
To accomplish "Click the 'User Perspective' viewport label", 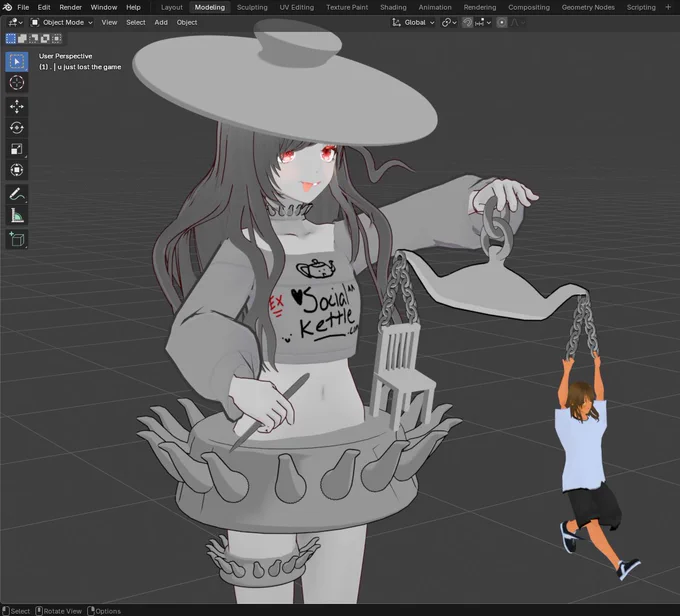I will [x=65, y=56].
